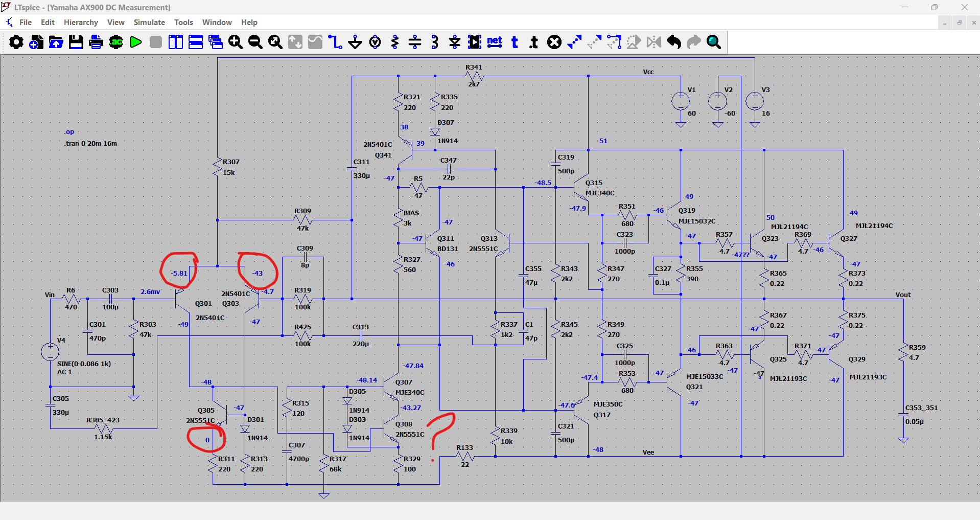Open the Edit menu
Image resolution: width=980 pixels, height=520 pixels.
48,22
